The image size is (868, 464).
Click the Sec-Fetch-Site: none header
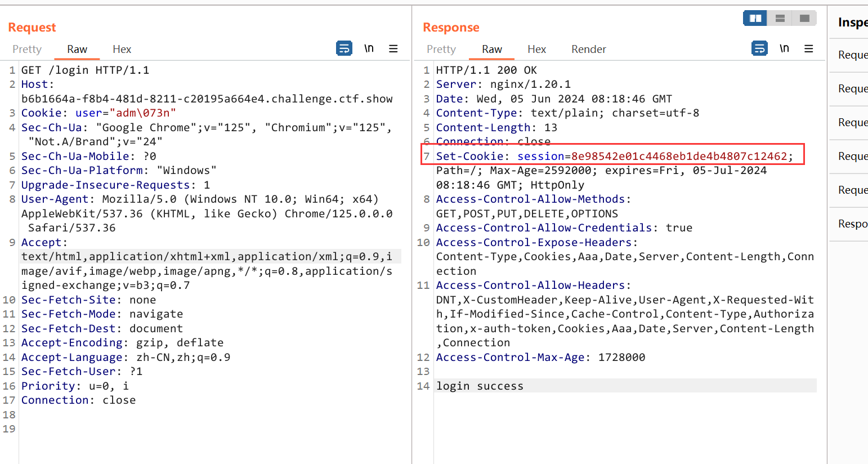pyautogui.click(x=89, y=300)
